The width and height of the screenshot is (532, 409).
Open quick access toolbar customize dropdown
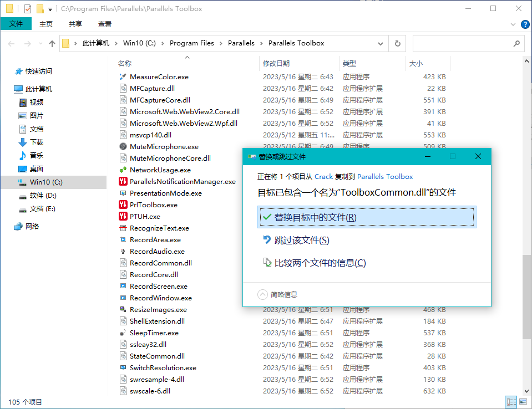(50, 9)
